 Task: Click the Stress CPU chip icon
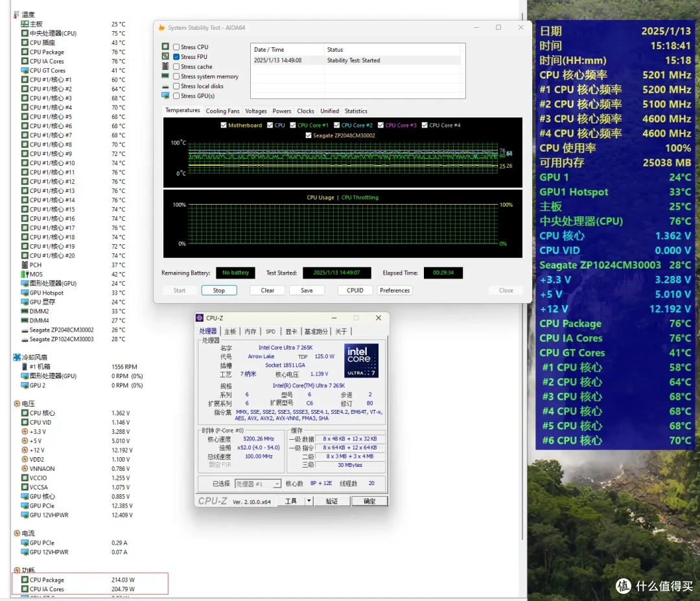(165, 47)
